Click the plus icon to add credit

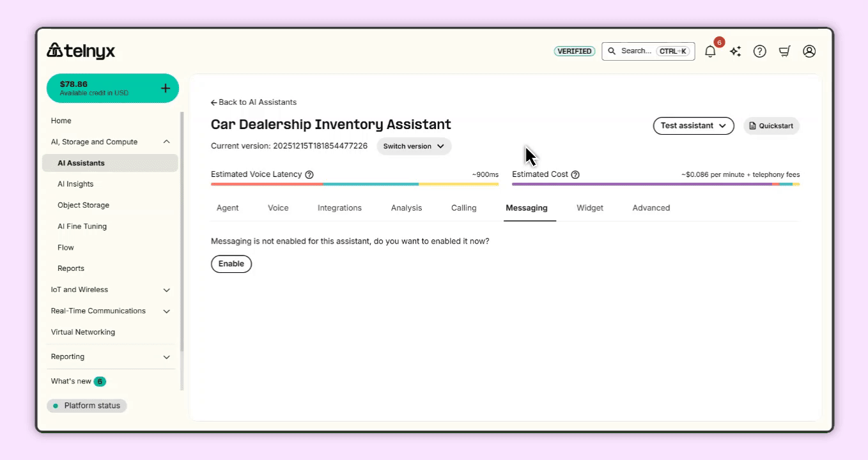point(165,88)
